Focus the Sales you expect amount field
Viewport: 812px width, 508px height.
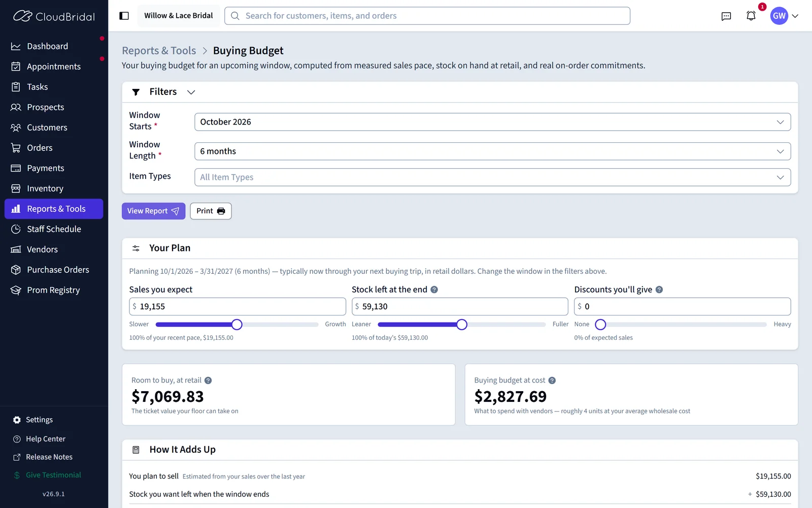(238, 306)
